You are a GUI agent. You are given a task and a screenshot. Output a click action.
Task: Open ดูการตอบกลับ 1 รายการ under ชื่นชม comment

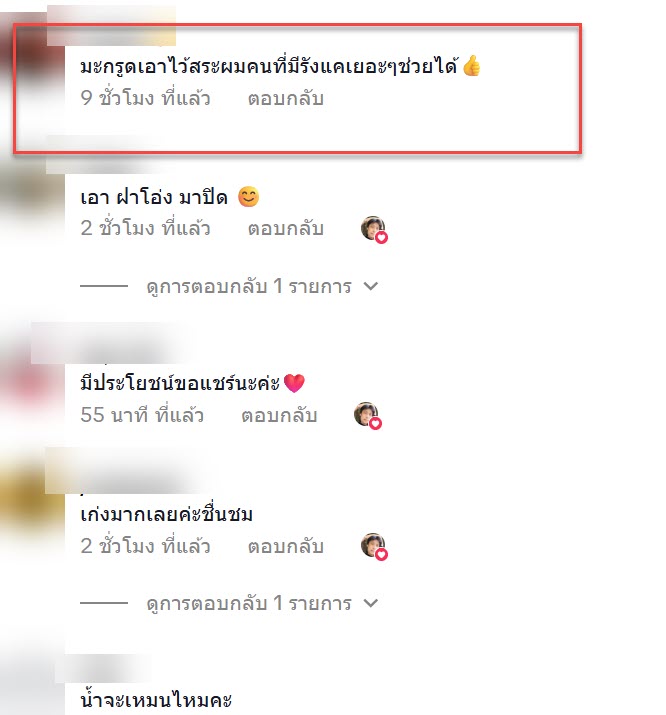tap(249, 603)
